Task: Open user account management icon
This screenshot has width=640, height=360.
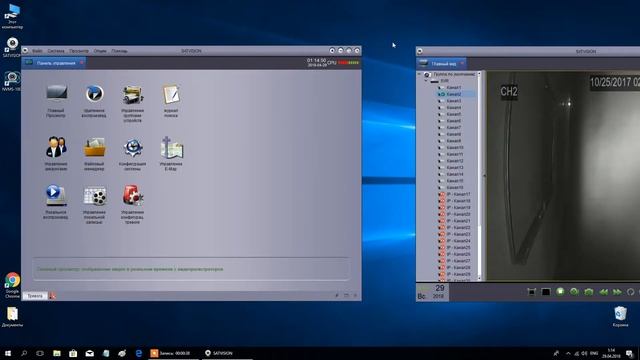Action: [56, 147]
